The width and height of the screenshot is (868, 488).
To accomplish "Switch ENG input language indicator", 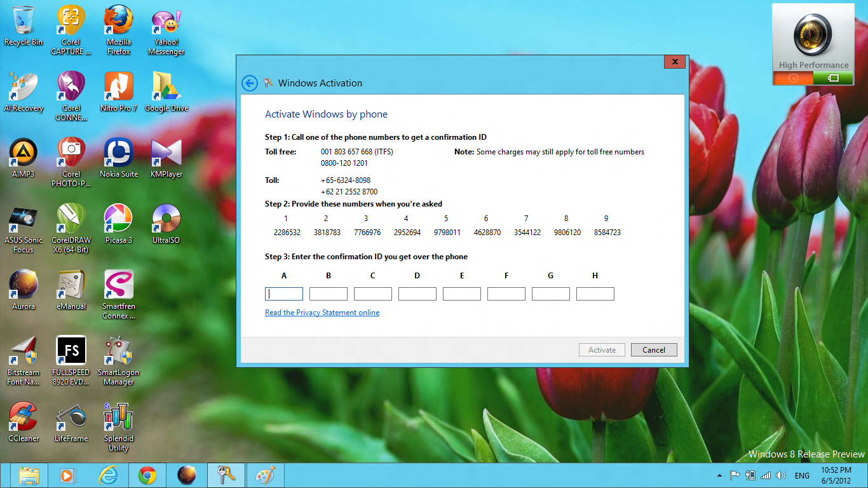I will [x=802, y=475].
